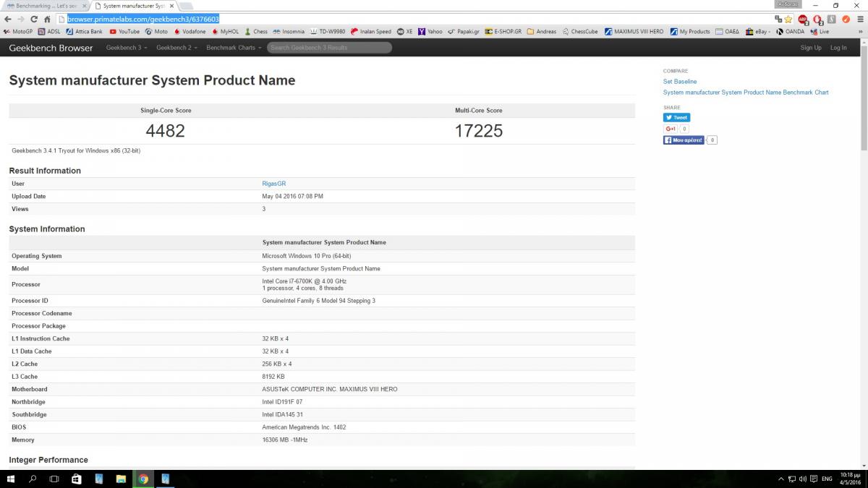The image size is (868, 488).
Task: Expand the Benchmark Charts dropdown
Action: click(x=233, y=48)
